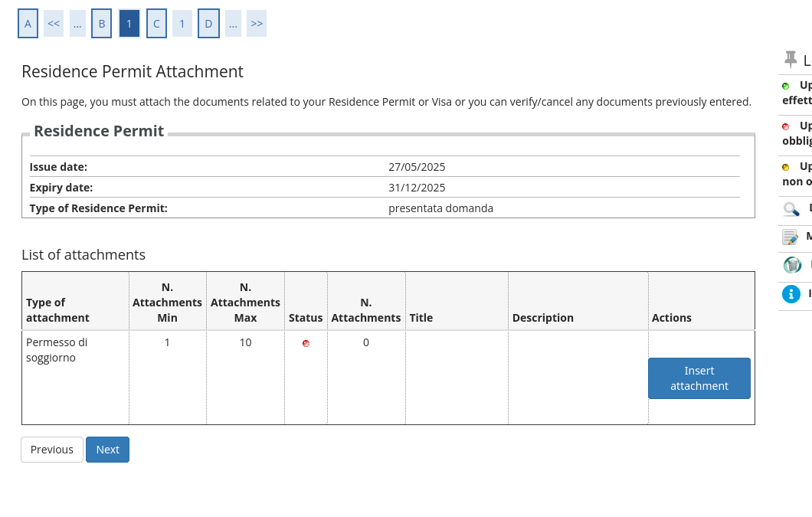Go to section A in the step navigation
812x517 pixels.
(x=28, y=24)
